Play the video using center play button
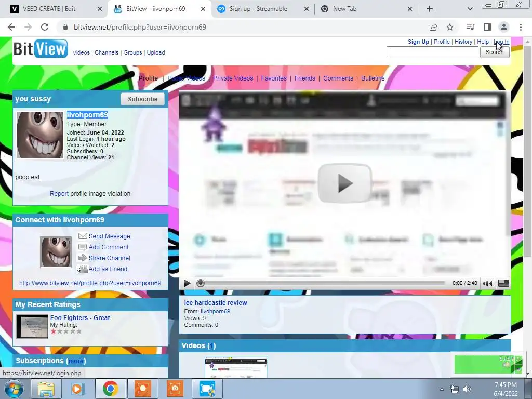The width and height of the screenshot is (532, 399). 345,183
